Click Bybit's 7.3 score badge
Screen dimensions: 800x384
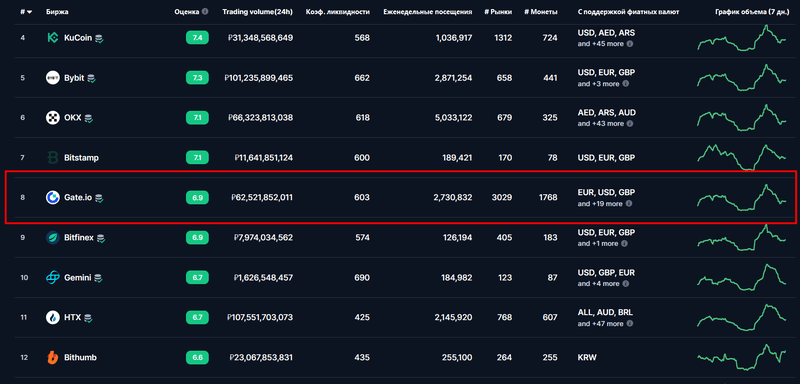197,78
